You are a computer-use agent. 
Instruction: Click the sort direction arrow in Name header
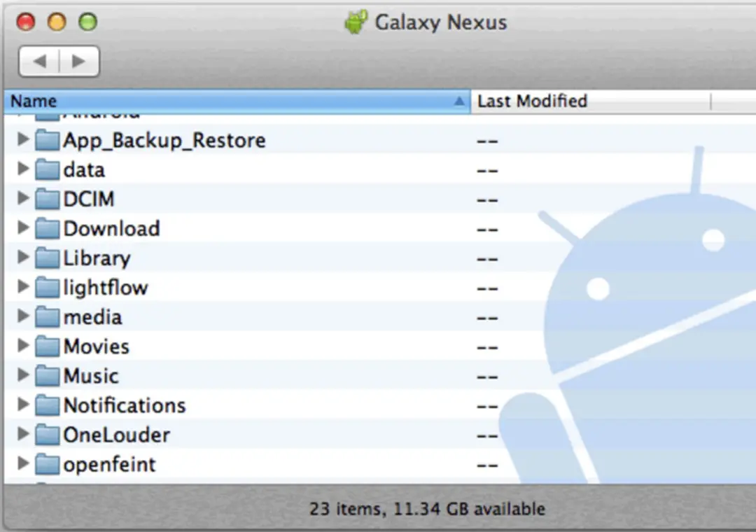(x=459, y=101)
